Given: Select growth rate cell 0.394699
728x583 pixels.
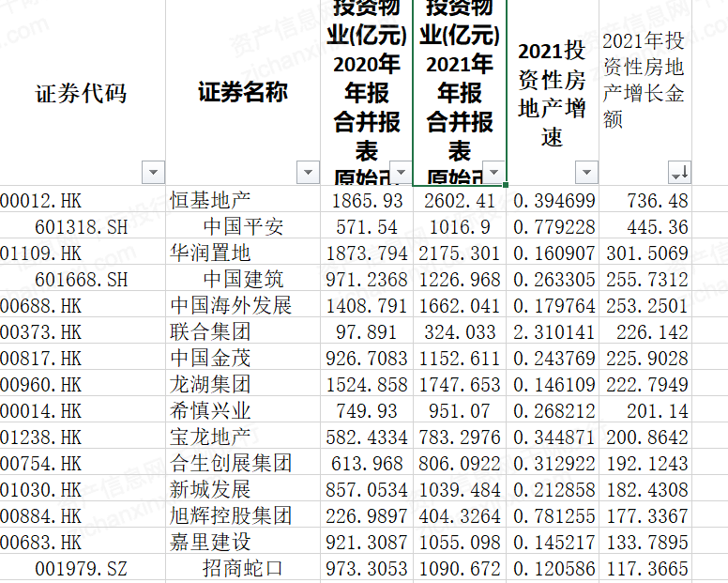Looking at the screenshot, I should [x=553, y=201].
